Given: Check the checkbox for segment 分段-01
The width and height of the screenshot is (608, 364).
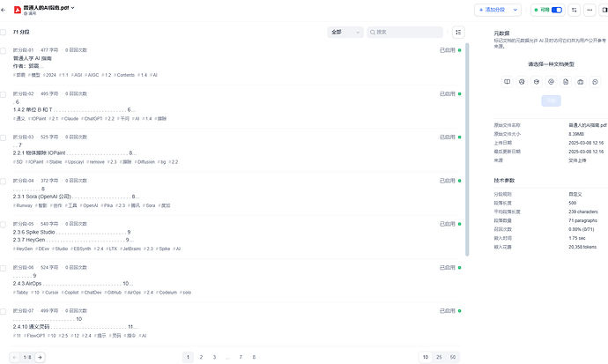Looking at the screenshot, I should click(5, 50).
